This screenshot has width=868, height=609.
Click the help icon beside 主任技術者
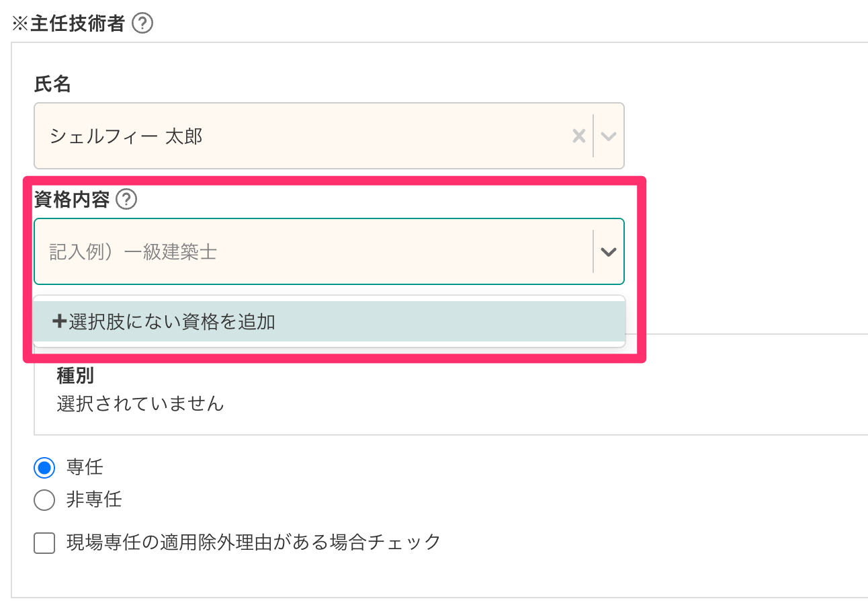[142, 24]
